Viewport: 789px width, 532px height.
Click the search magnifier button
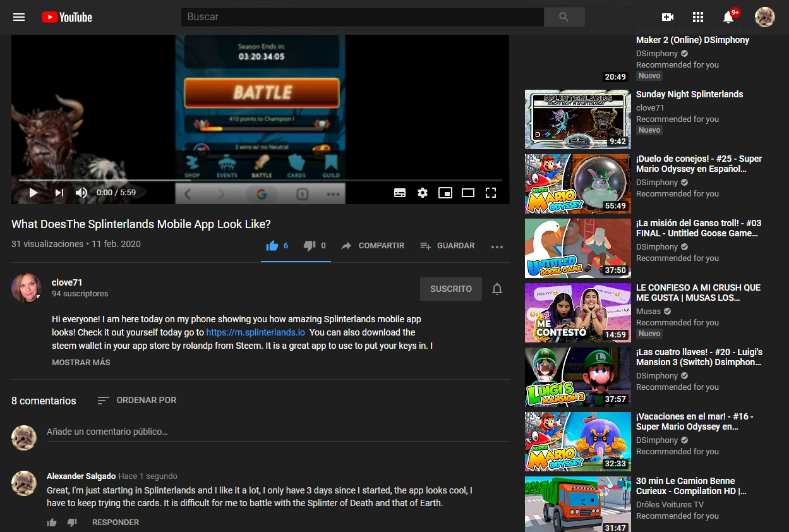point(564,17)
